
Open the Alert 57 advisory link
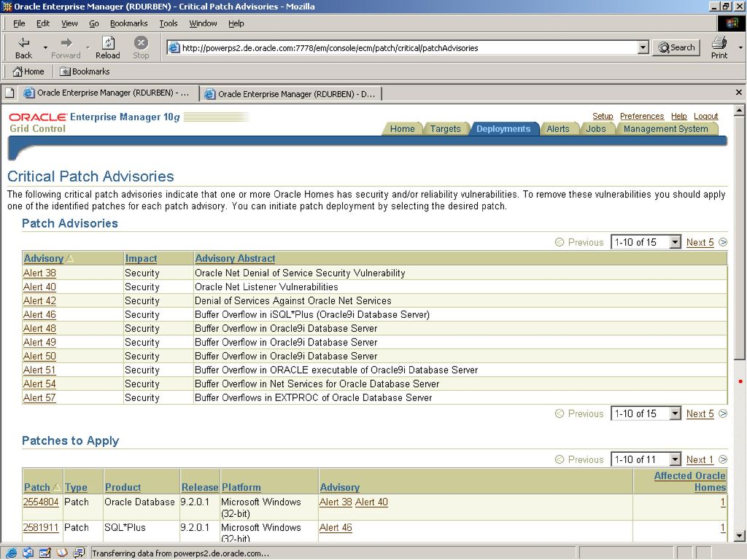(x=39, y=397)
